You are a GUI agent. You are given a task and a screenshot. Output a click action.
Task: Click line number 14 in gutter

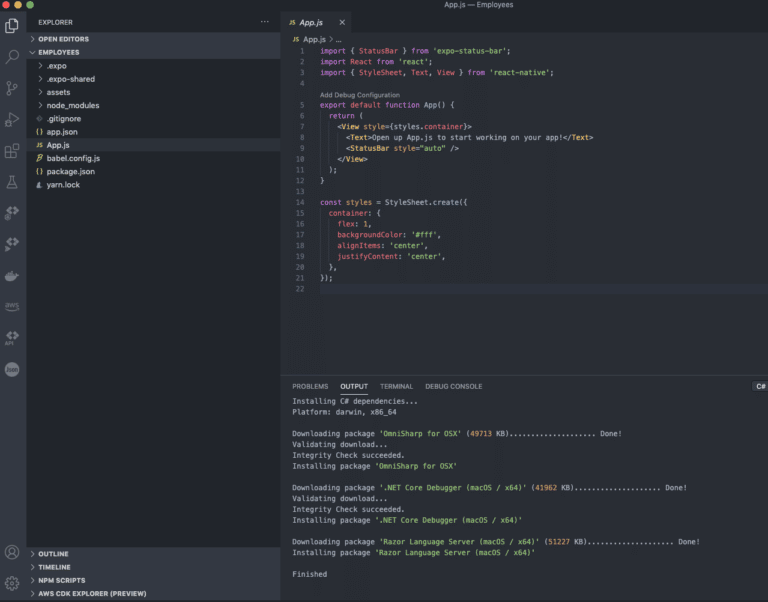(300, 202)
